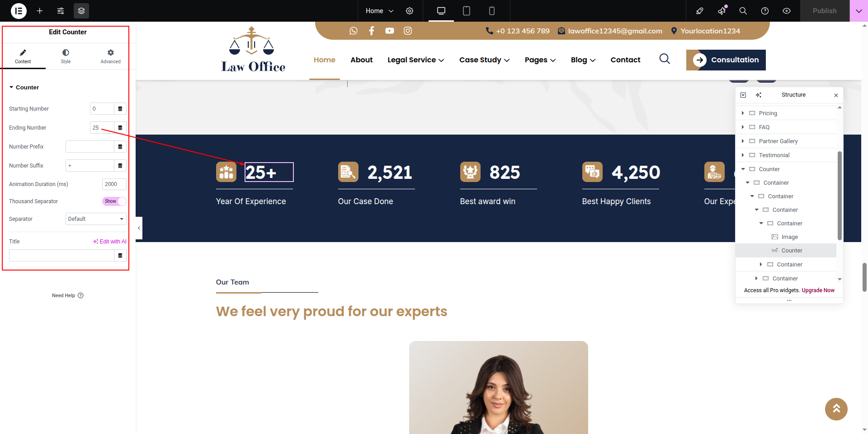Open the Advanced tab
The image size is (868, 434).
pyautogui.click(x=111, y=56)
